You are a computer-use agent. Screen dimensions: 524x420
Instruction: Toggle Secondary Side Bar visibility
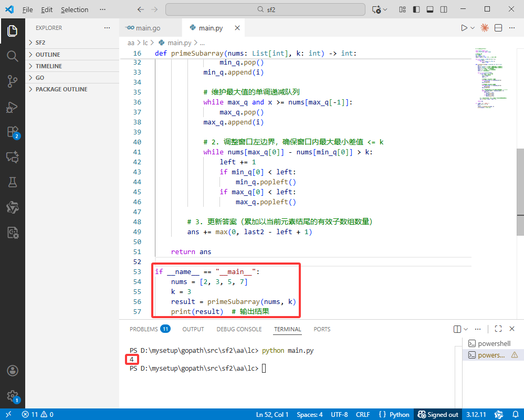444,9
